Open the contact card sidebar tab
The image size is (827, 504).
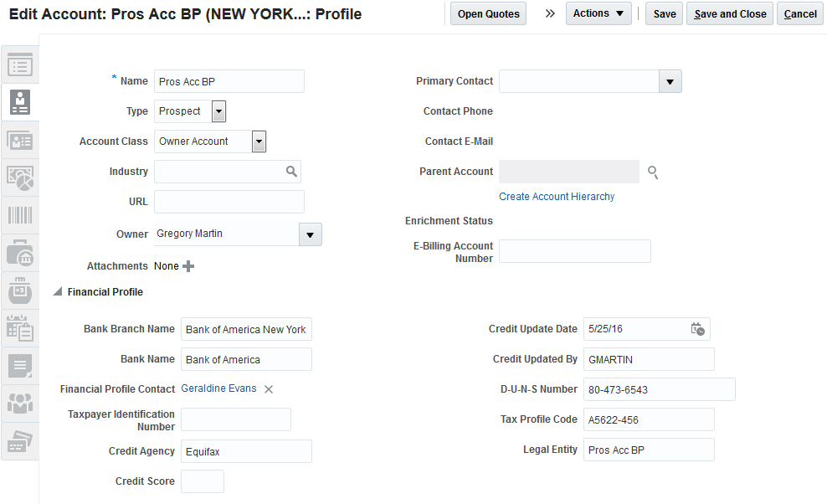click(20, 140)
